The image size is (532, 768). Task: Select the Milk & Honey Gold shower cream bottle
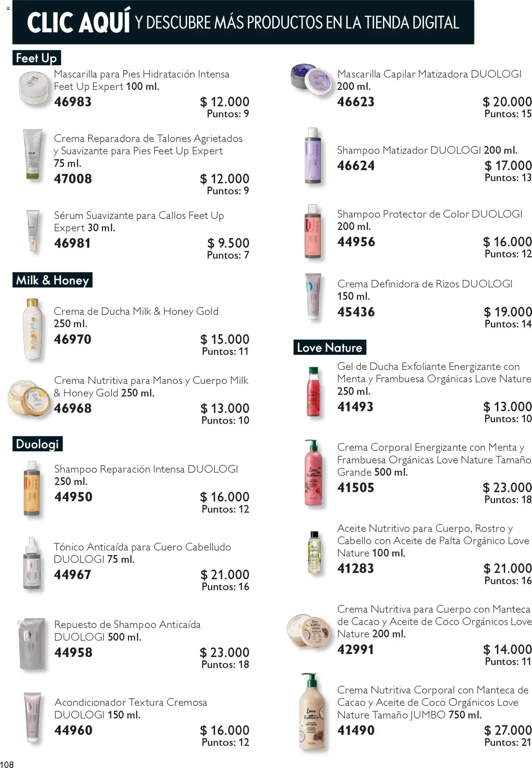[x=33, y=329]
